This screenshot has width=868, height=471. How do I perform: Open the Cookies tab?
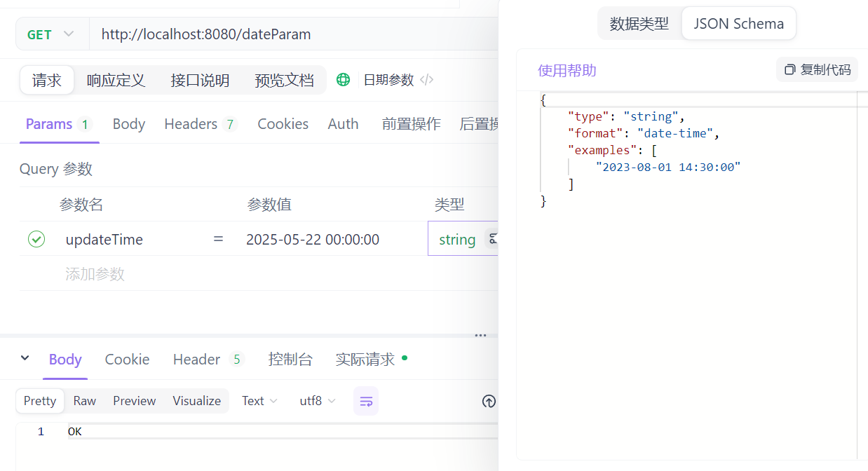pyautogui.click(x=283, y=124)
